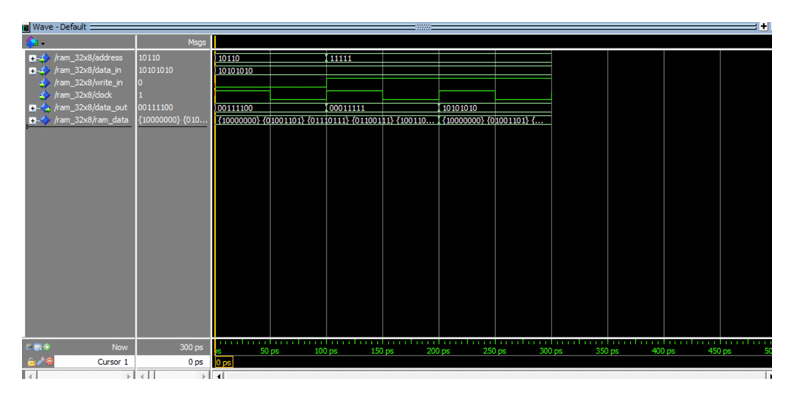Screen dimensions: 811x399
Task: Click the yellow 0 ps cursor marker
Action: click(x=224, y=363)
